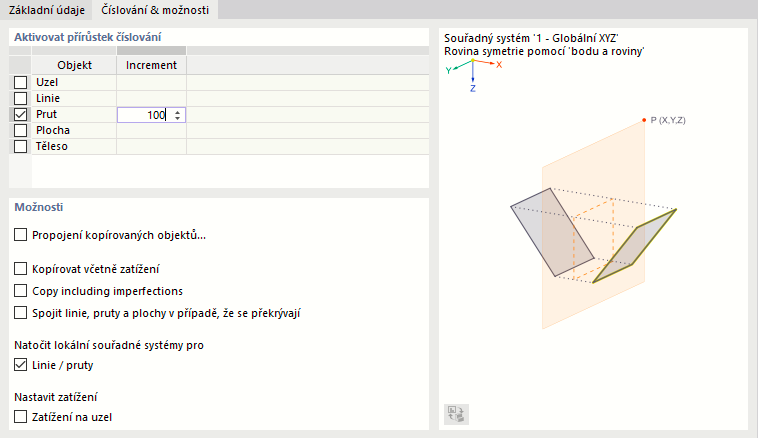Click the red point P (X,Y,Z) marker
This screenshot has width=758, height=438.
click(x=644, y=120)
